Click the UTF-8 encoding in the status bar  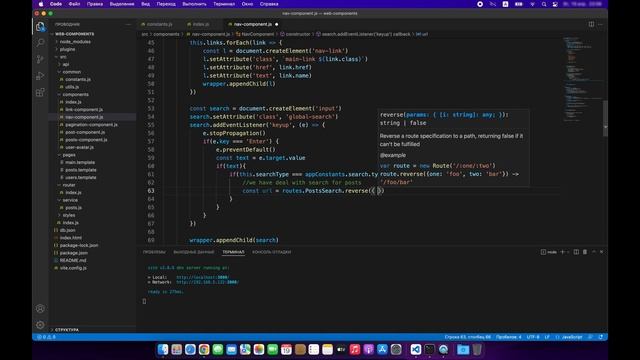[x=533, y=337]
